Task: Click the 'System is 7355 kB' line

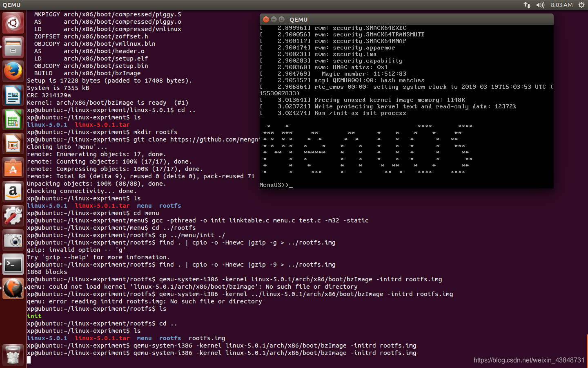Action: click(58, 88)
